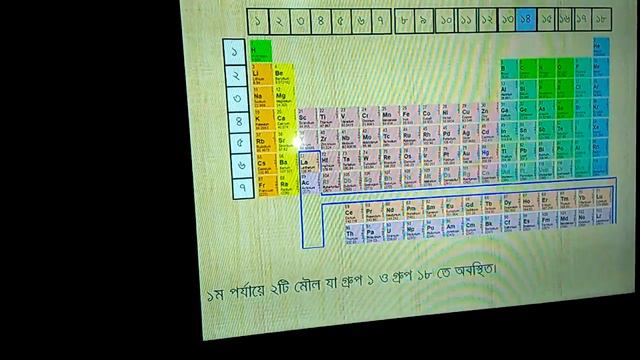The width and height of the screenshot is (640, 360).
Task: Click group ১৫ box in top row
Action: (547, 19)
